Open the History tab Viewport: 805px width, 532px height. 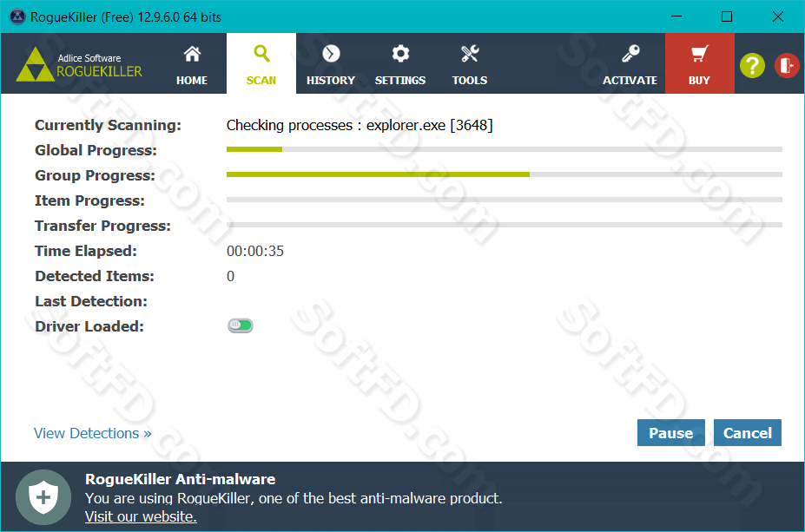point(331,63)
